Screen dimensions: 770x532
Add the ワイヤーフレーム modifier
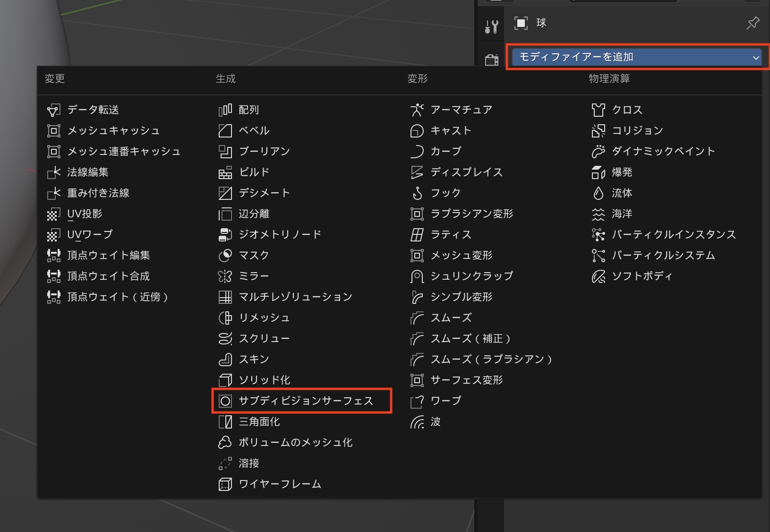(280, 484)
